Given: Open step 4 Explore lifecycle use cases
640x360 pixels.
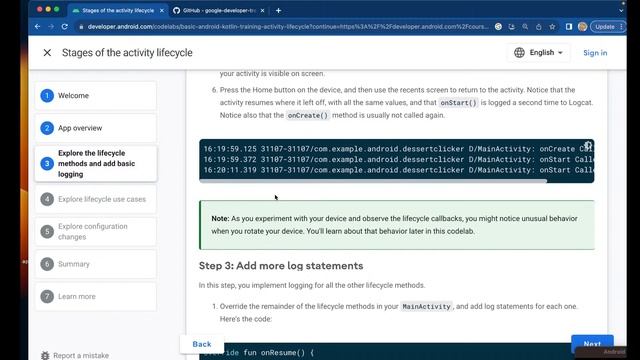Looking at the screenshot, I should click(96, 199).
